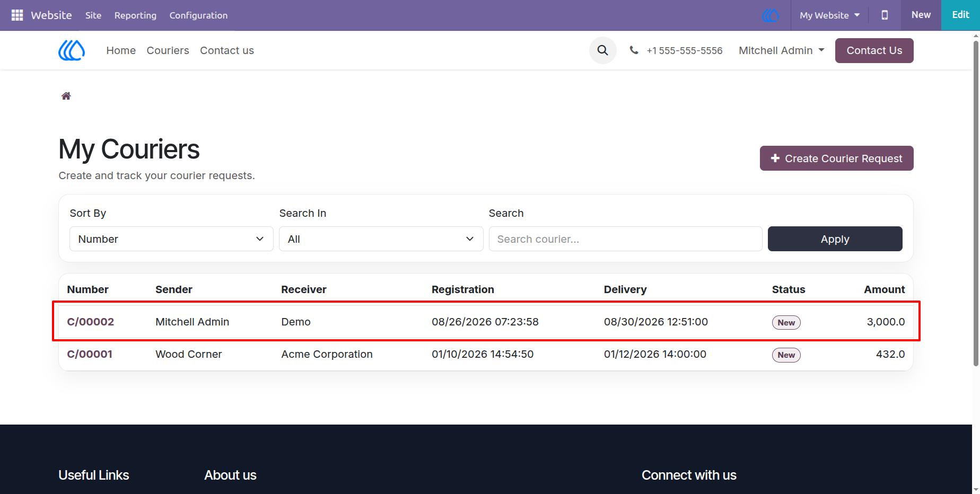Click the home breadcrumb icon
Screen dimensions: 980x494
point(66,96)
